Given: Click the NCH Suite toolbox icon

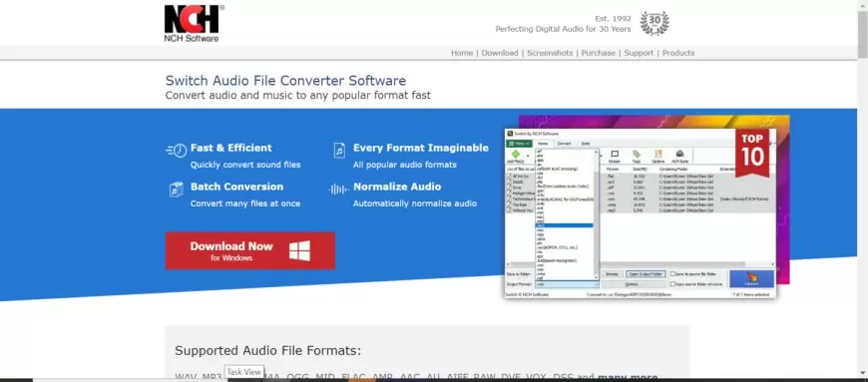Looking at the screenshot, I should coord(679,154).
